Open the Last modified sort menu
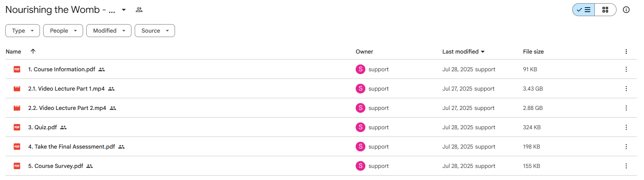 pyautogui.click(x=463, y=52)
